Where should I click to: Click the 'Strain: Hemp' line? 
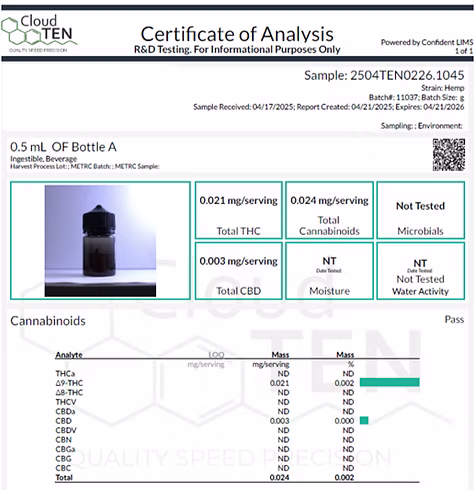coord(443,88)
